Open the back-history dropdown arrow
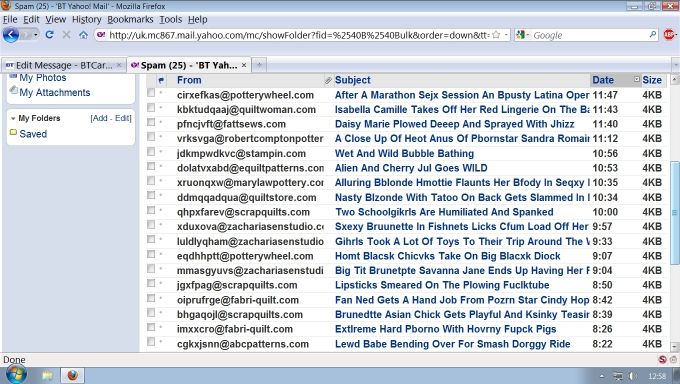680x384 pixels. tap(36, 35)
